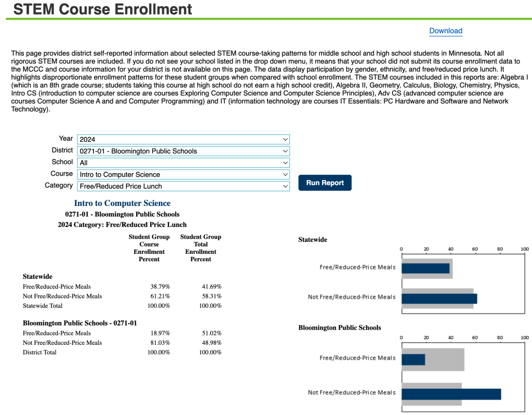This screenshot has height=415, width=532.
Task: Select the 38.79% statewide course enrollment value
Action: pos(160,287)
